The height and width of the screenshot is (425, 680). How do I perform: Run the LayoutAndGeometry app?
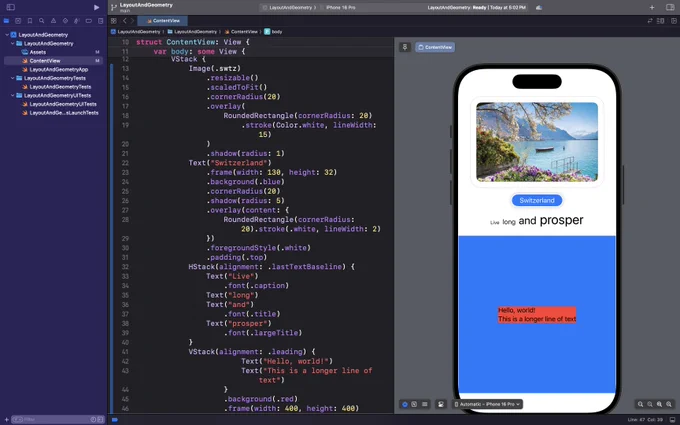tap(96, 7)
